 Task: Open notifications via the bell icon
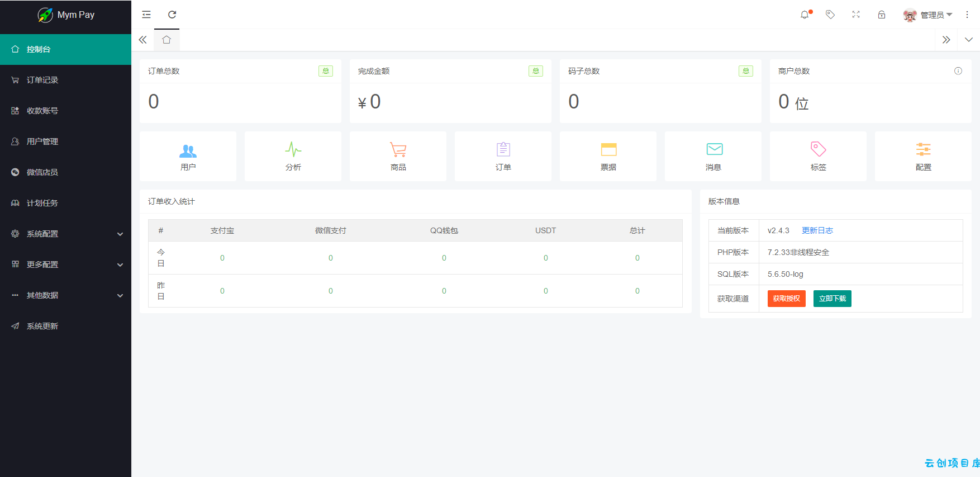[805, 15]
